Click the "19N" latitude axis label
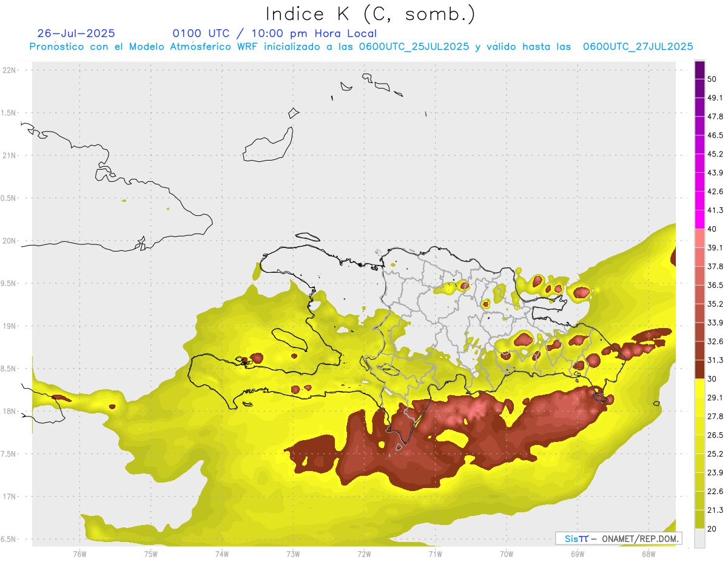This screenshot has height=562, width=728. [x=10, y=326]
